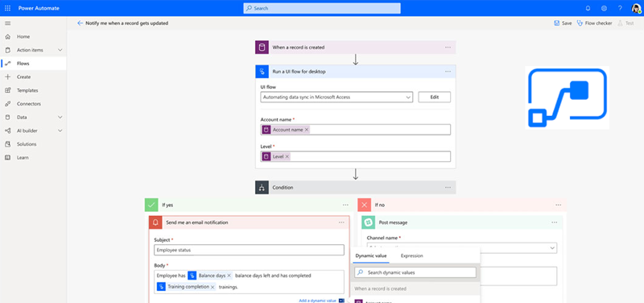Go back using the left arrow
Viewport: 644px width, 303px height.
(80, 23)
